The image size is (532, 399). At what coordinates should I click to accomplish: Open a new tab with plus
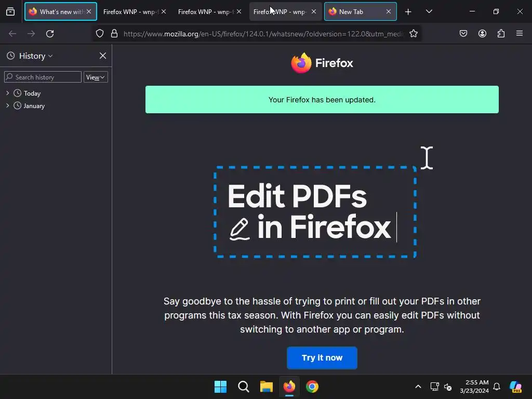(x=408, y=12)
